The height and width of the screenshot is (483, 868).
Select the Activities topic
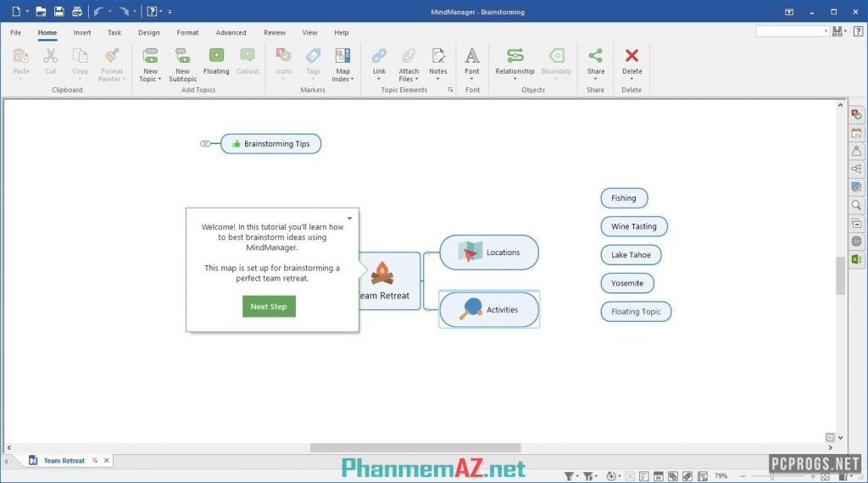489,310
